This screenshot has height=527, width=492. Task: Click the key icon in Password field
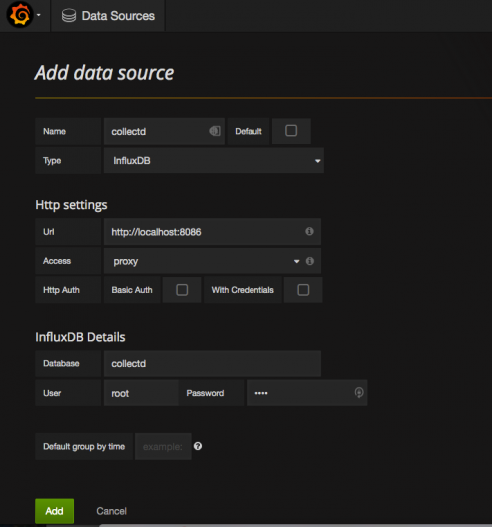pos(359,393)
